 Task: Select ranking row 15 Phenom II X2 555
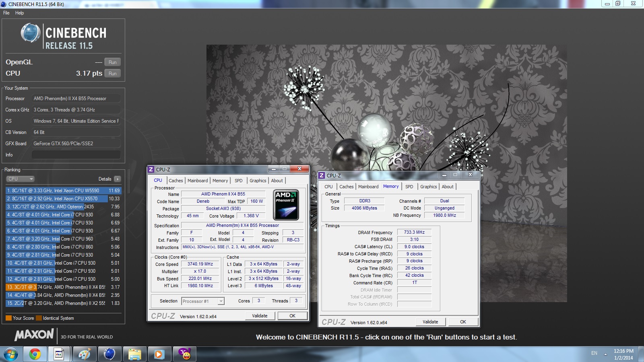point(63,303)
